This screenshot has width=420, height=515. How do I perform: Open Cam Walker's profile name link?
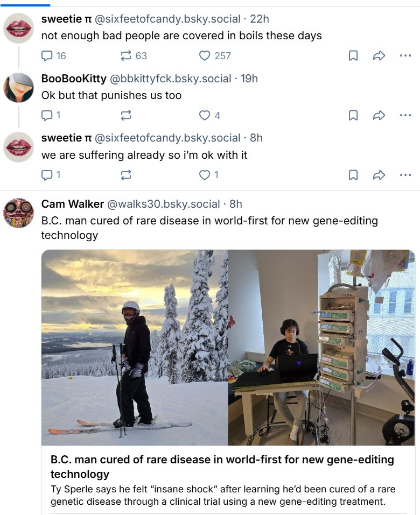click(72, 204)
